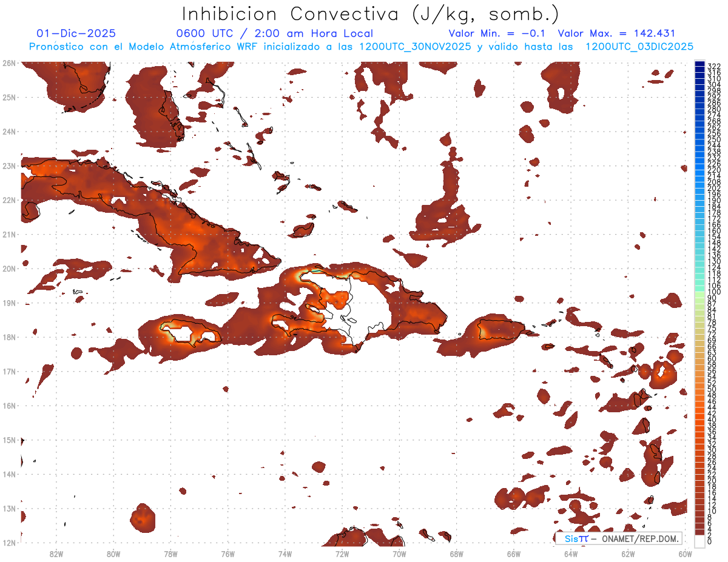Click the 15N latitude axis label
Image resolution: width=728 pixels, height=562 pixels.
[x=8, y=440]
